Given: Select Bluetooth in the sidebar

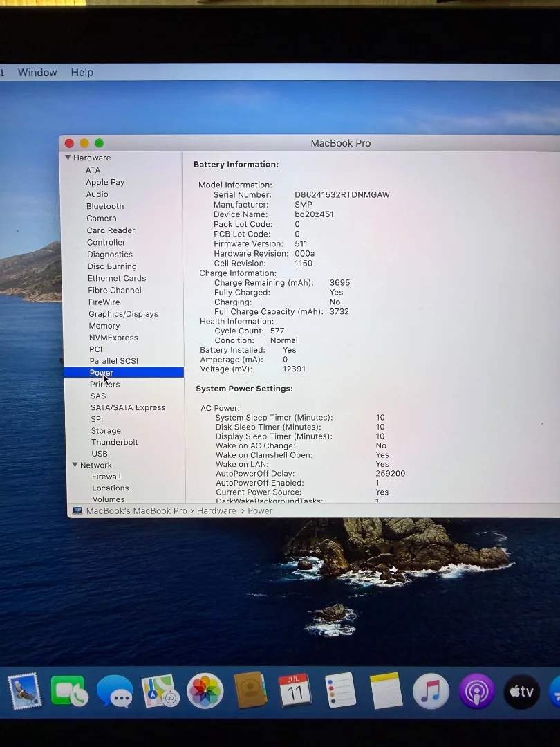Looking at the screenshot, I should click(x=105, y=206).
